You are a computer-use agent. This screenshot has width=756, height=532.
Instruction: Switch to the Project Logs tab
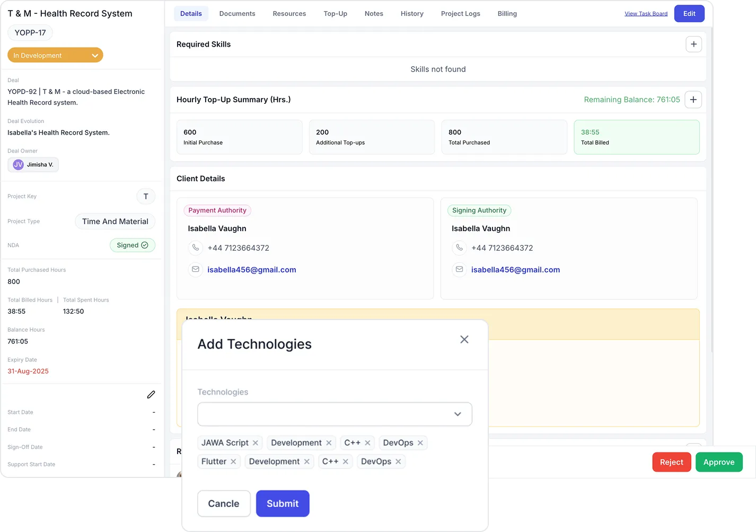460,13
